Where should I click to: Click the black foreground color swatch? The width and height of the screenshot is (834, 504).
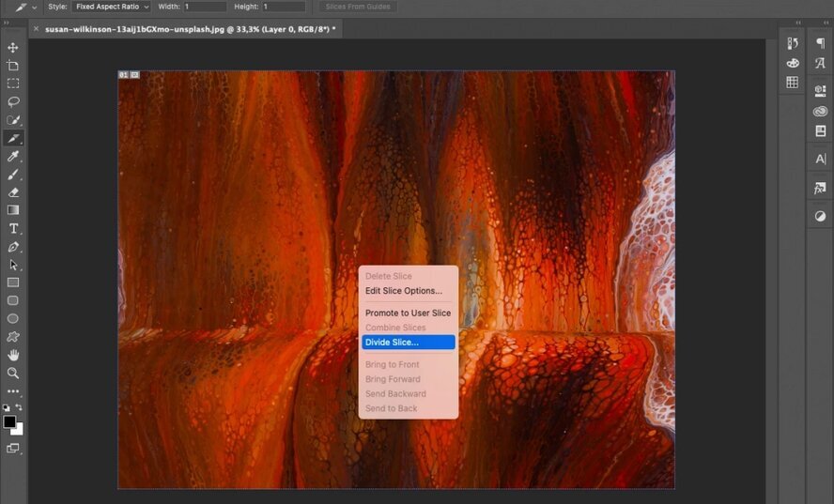pos(9,421)
